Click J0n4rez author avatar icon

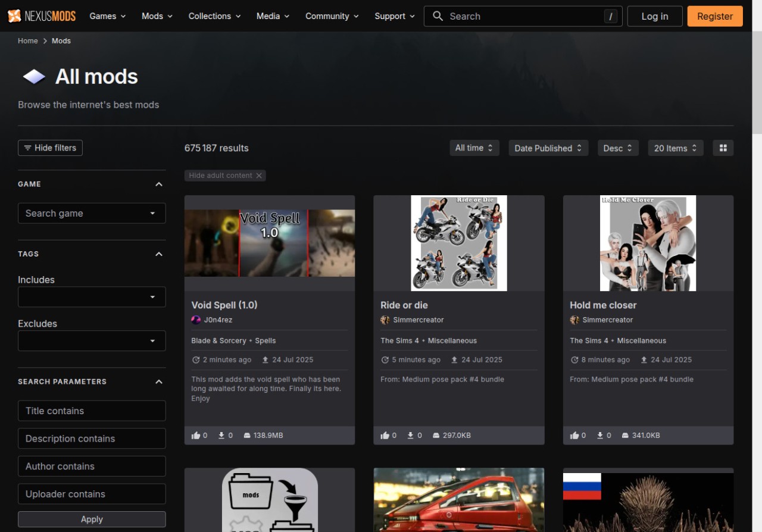196,320
